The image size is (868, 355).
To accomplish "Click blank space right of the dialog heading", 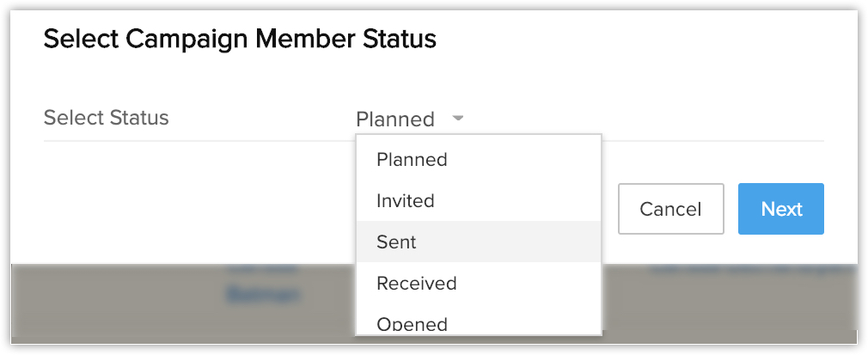I will pos(645,39).
